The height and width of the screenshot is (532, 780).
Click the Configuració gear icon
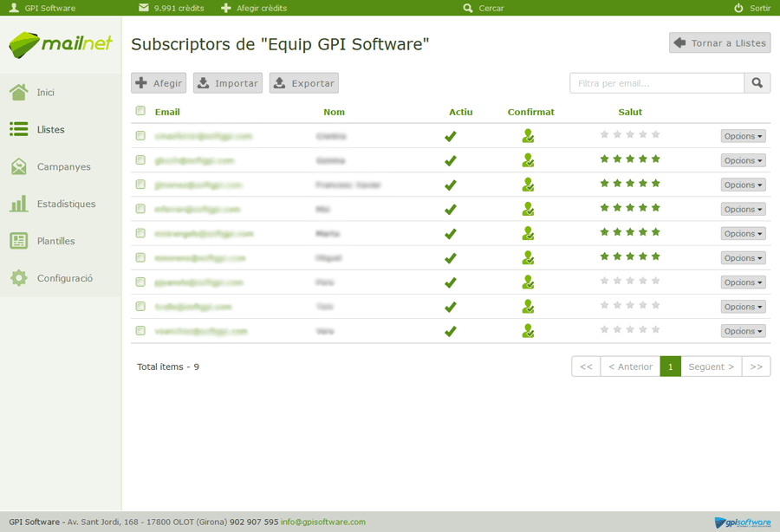[18, 278]
